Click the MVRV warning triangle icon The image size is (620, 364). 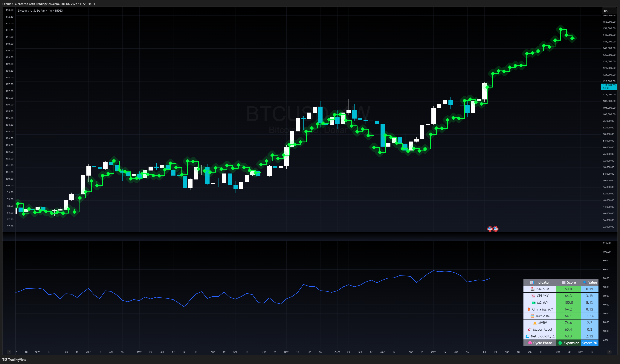535,323
